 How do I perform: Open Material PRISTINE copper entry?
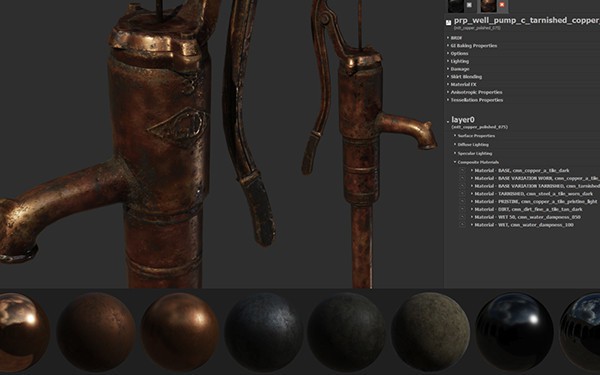tap(534, 201)
